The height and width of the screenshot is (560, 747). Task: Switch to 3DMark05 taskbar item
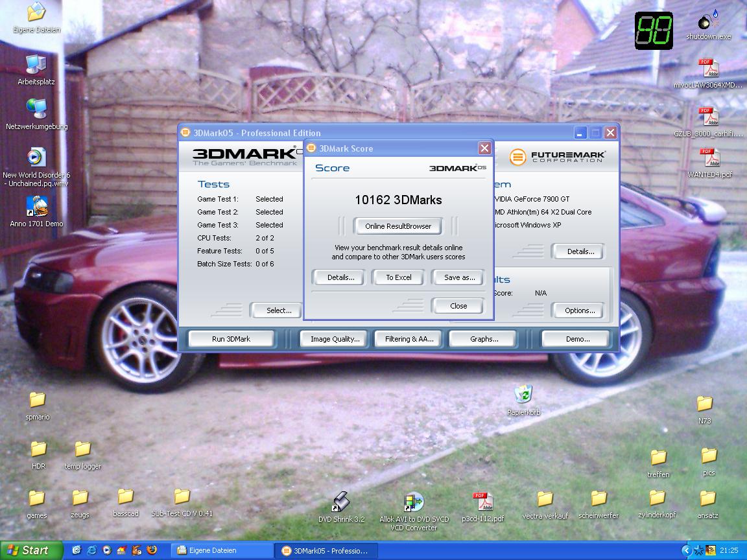pos(326,551)
